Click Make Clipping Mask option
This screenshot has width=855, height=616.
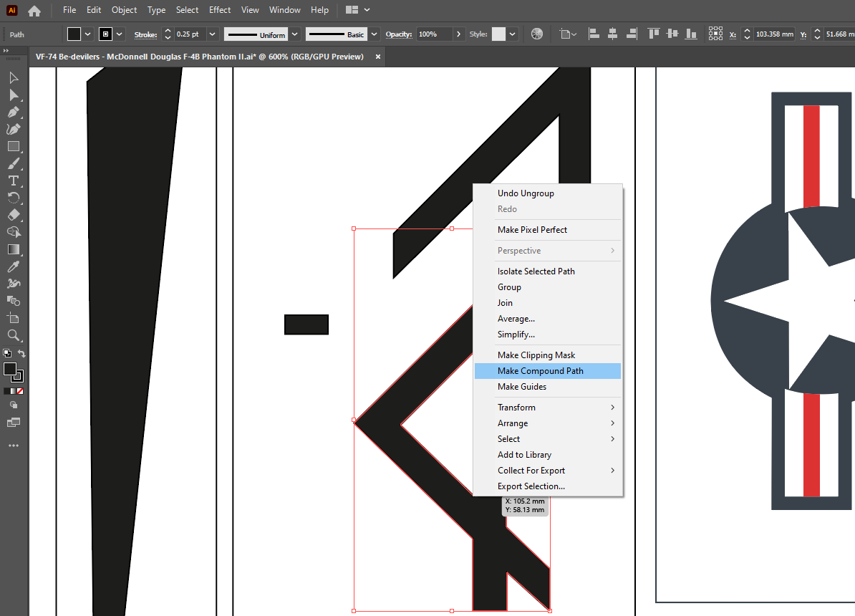click(x=536, y=355)
